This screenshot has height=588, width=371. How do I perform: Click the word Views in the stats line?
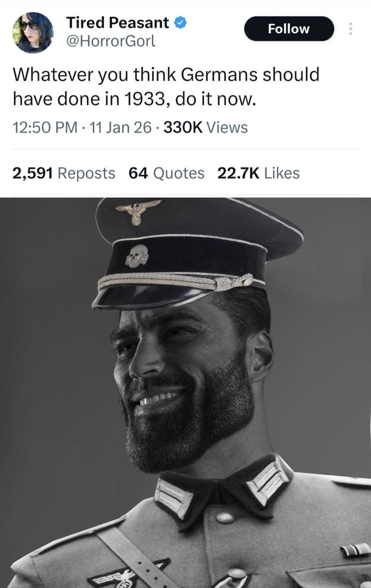point(227,127)
